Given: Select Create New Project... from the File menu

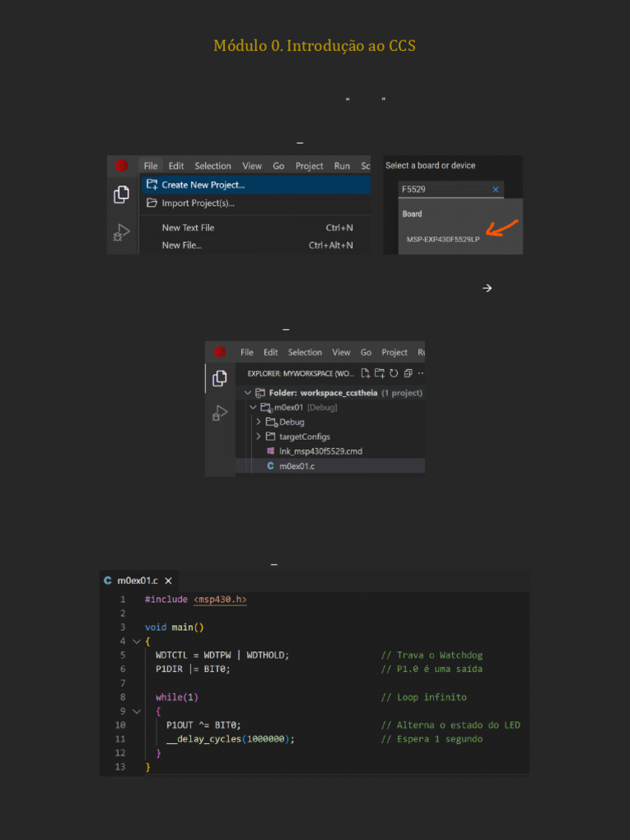Looking at the screenshot, I should 203,185.
